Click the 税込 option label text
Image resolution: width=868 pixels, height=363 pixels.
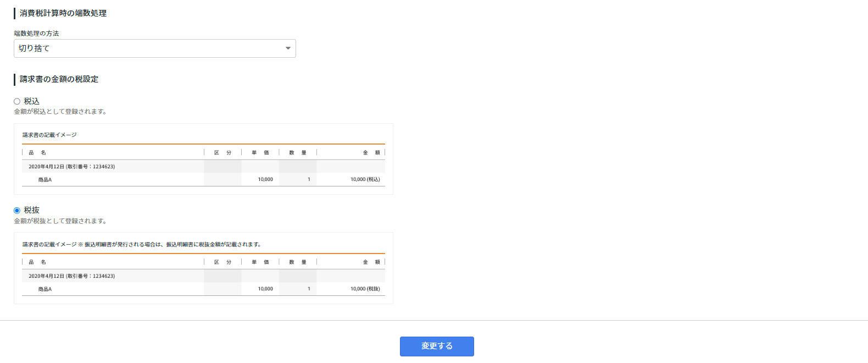tap(31, 101)
